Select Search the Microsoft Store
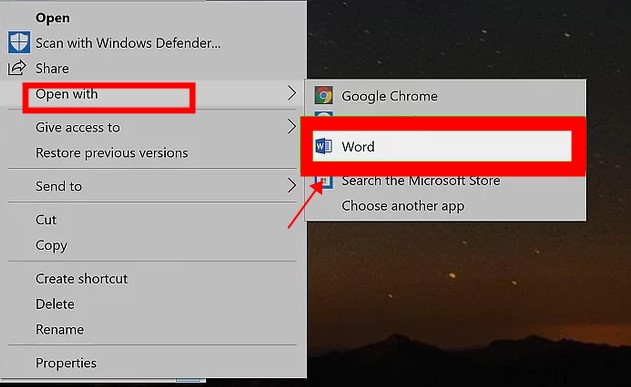 (421, 181)
